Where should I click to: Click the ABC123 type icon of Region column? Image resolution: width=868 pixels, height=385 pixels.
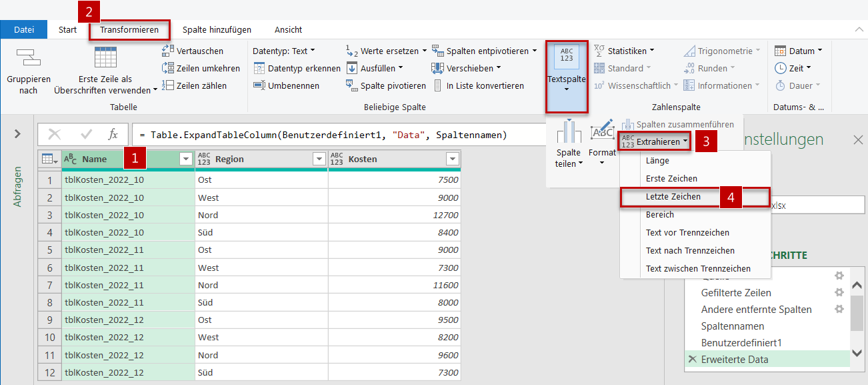[x=204, y=159]
